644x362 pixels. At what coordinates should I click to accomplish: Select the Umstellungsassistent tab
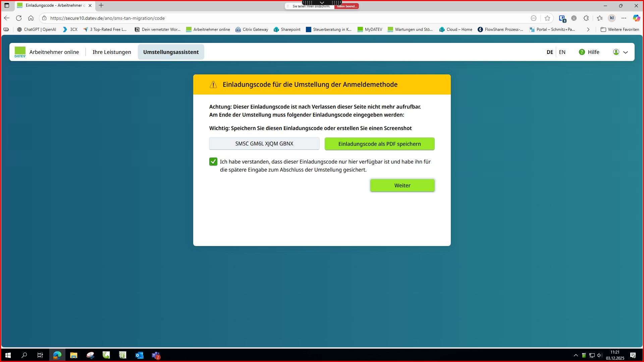pos(171,52)
